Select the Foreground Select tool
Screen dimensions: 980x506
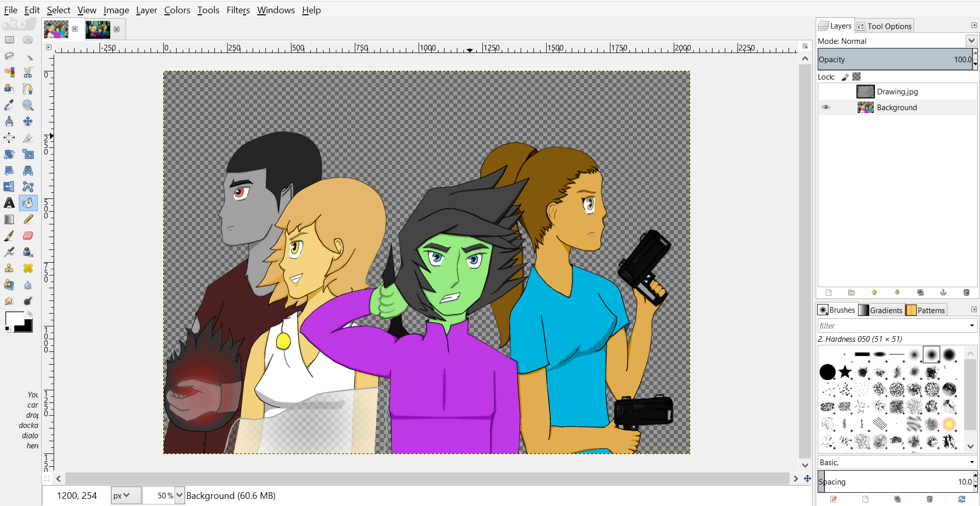[x=9, y=89]
